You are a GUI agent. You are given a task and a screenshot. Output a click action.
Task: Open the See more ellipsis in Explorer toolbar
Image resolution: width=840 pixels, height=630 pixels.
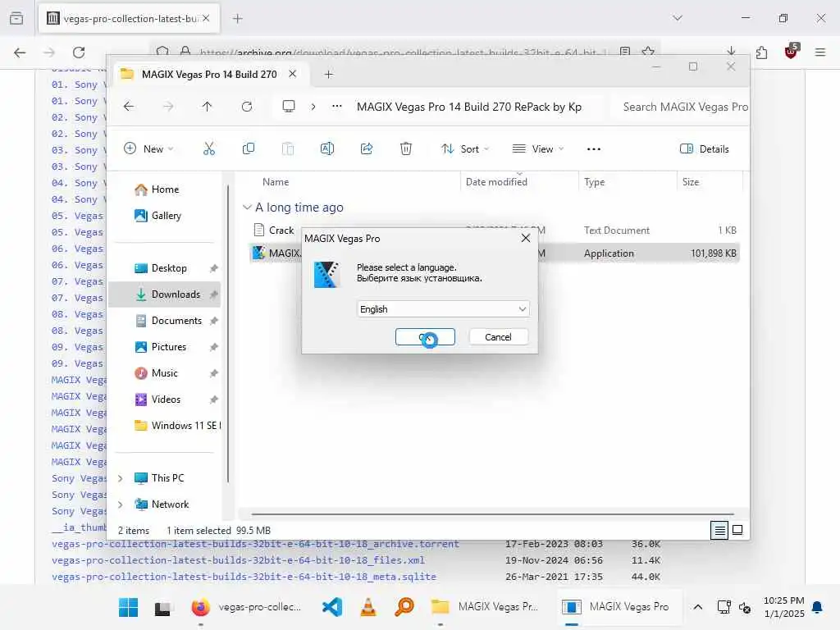(594, 149)
